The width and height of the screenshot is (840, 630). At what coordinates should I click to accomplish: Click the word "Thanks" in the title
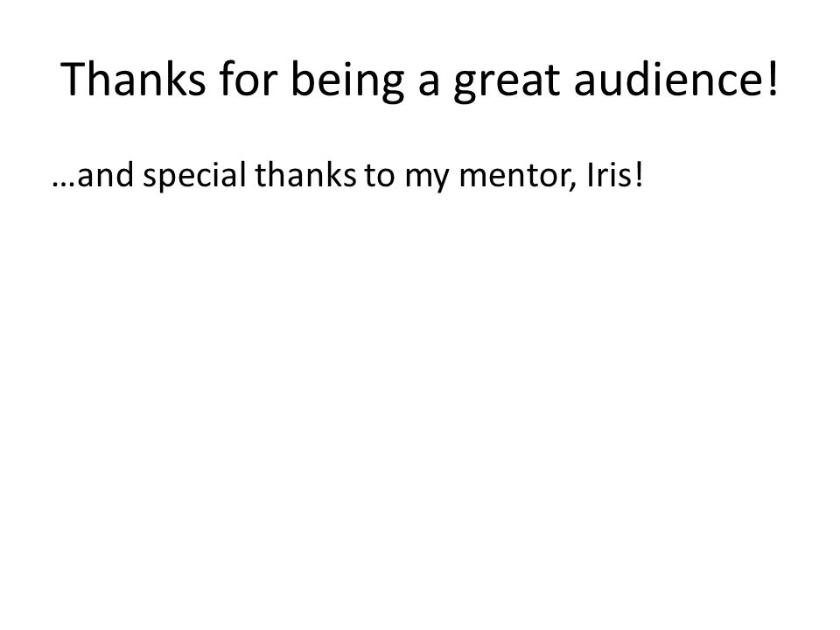click(133, 78)
